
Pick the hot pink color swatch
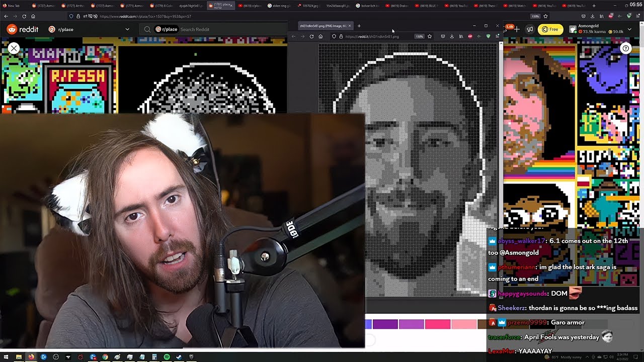(438, 324)
